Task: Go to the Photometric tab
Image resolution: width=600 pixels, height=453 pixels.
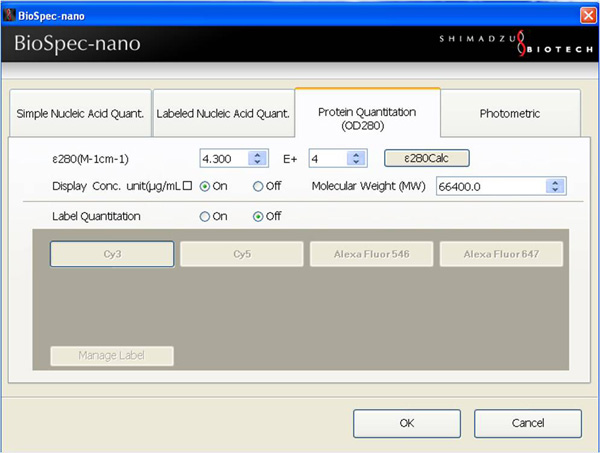Action: [510, 114]
